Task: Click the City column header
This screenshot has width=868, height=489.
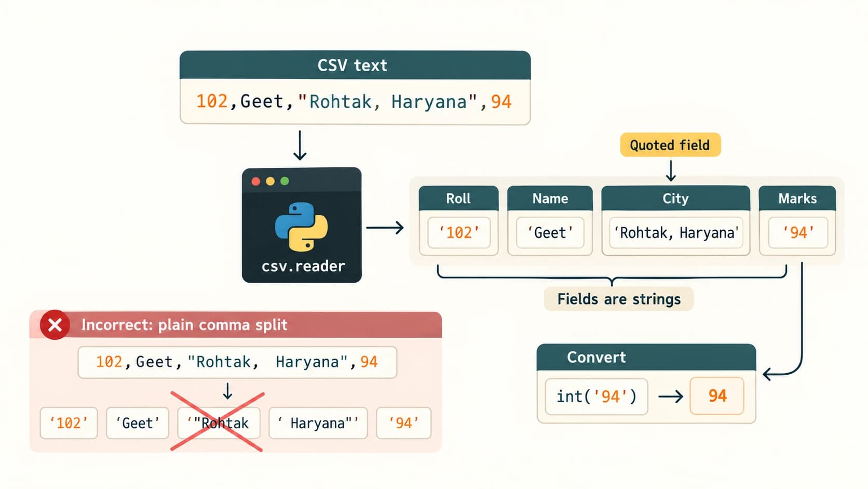Action: pyautogui.click(x=675, y=199)
